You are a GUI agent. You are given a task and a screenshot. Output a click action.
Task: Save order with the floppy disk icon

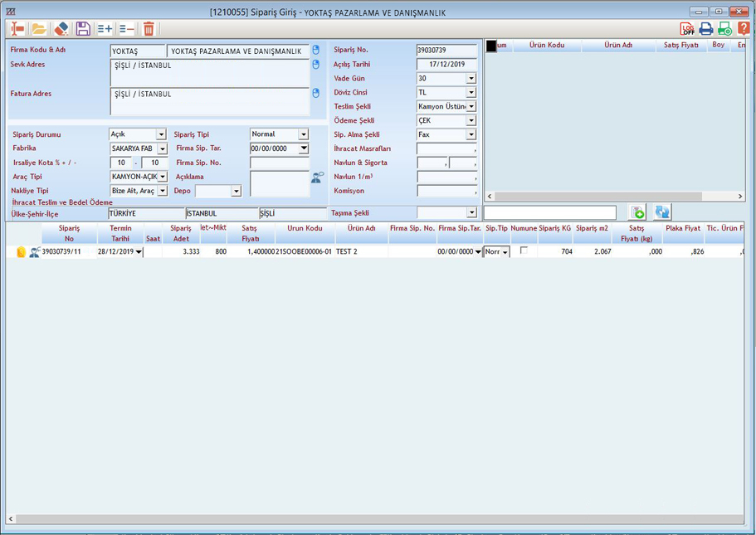pyautogui.click(x=83, y=29)
